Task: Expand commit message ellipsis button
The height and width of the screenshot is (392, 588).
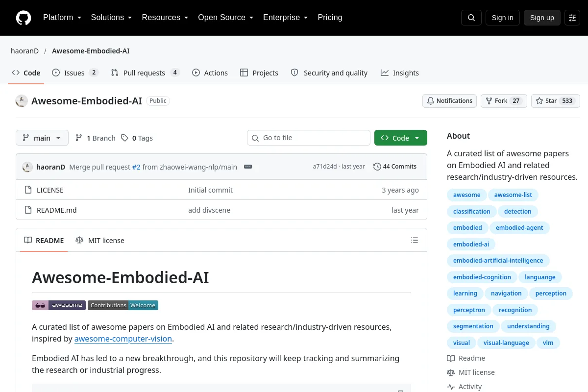Action: tap(248, 167)
